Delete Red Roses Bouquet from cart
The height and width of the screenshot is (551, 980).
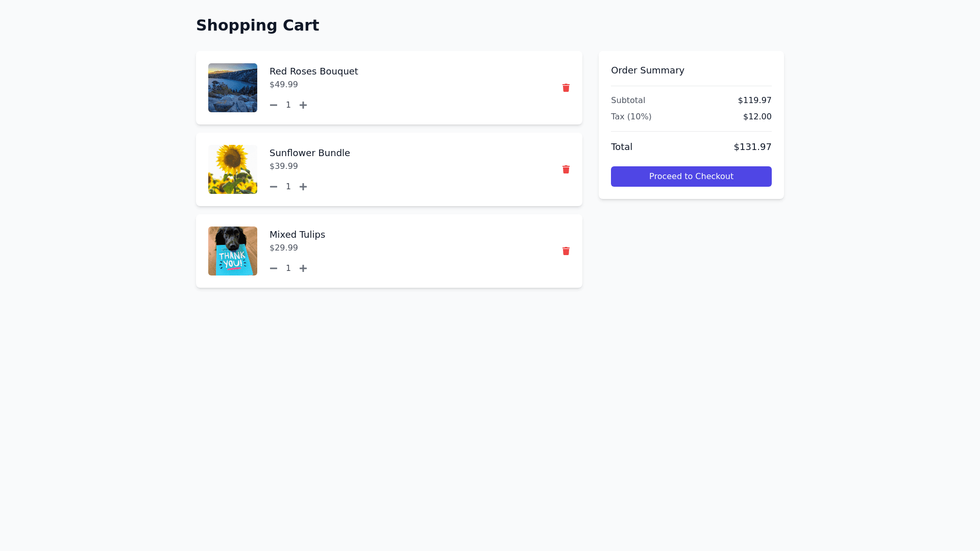[566, 88]
